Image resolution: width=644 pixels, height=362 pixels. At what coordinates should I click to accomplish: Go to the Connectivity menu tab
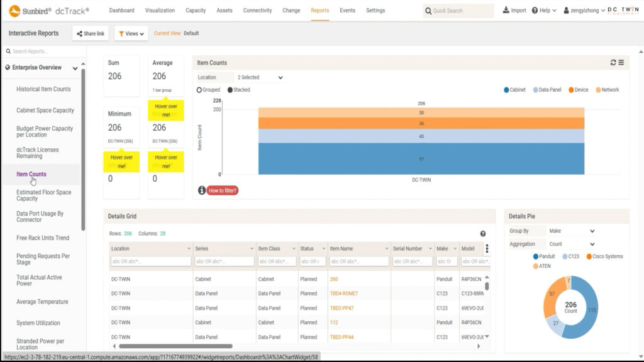[257, 11]
